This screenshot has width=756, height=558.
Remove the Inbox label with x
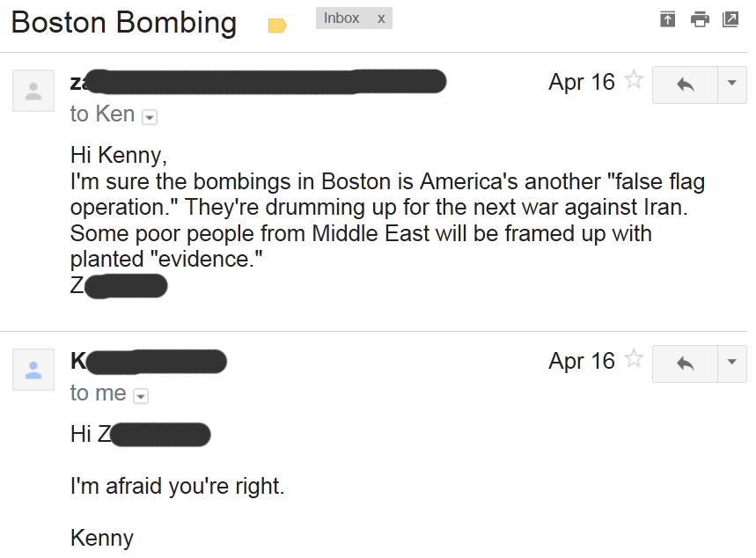point(381,18)
